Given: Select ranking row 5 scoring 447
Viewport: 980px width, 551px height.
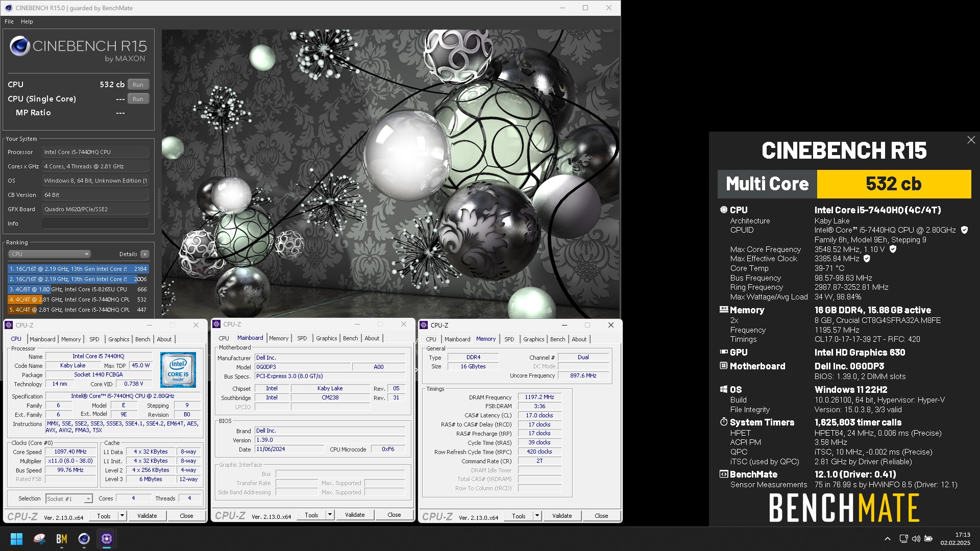Looking at the screenshot, I should (78, 310).
